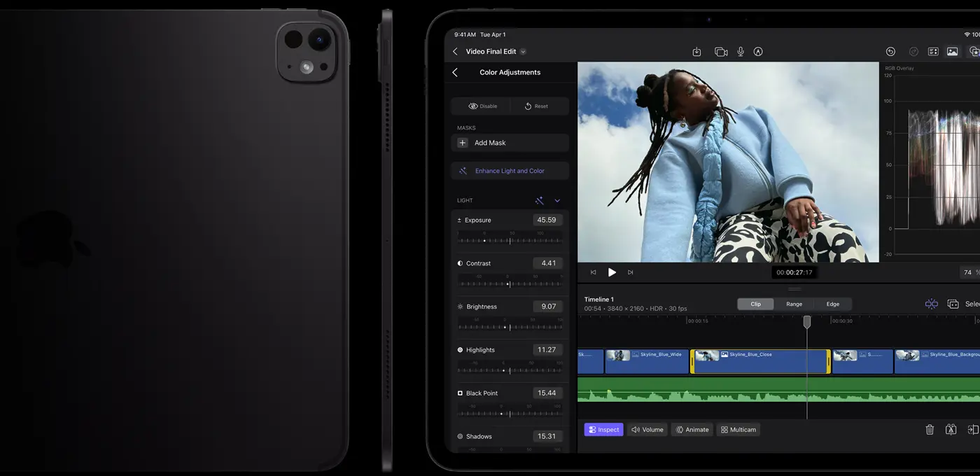Switch to the Range selection tab
980x476 pixels.
[794, 304]
